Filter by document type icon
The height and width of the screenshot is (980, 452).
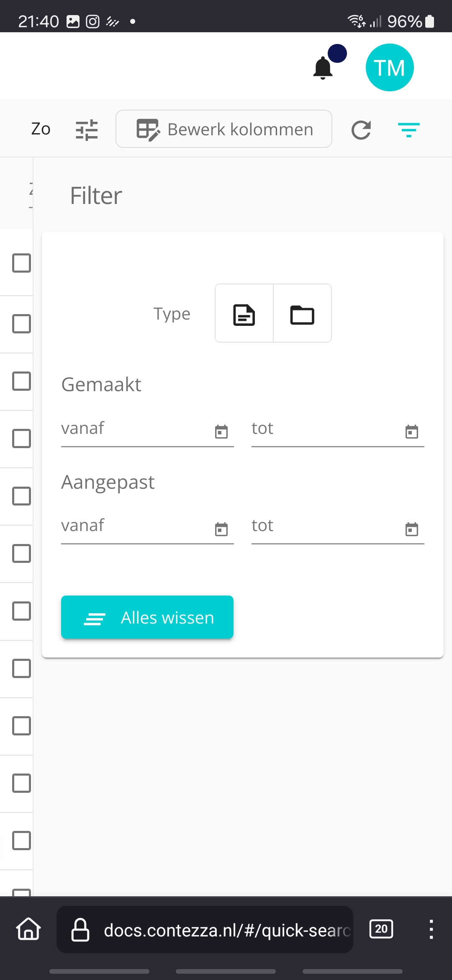click(244, 313)
